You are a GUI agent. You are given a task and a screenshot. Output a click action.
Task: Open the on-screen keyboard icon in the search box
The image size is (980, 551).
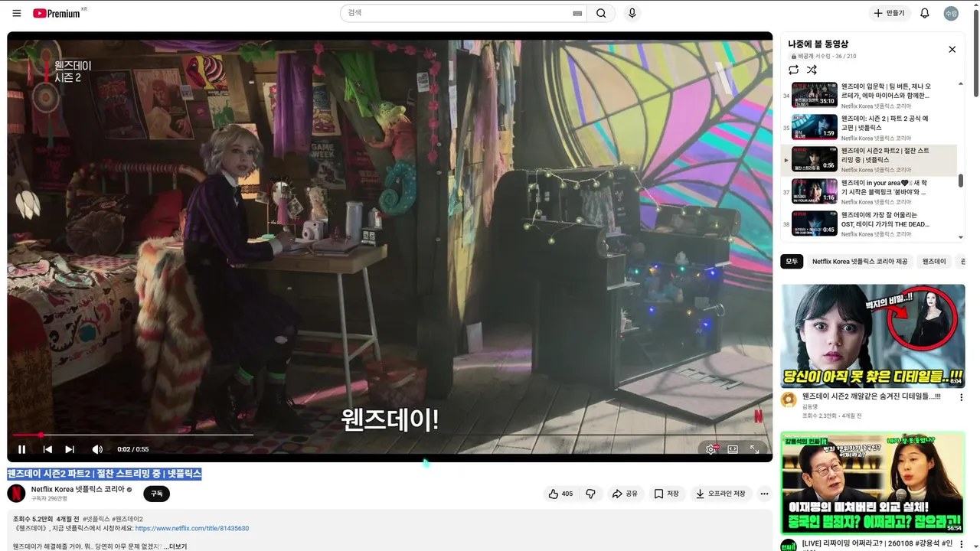tap(577, 13)
